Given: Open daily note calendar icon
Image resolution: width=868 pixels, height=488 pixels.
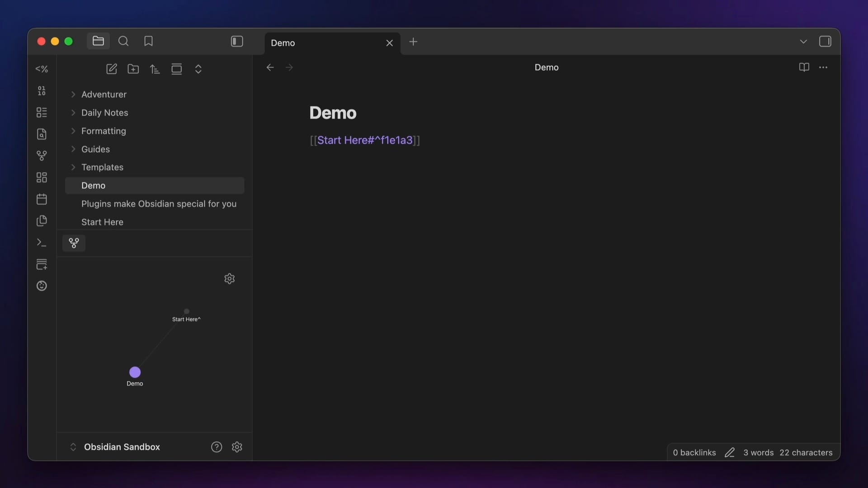Looking at the screenshot, I should point(42,199).
